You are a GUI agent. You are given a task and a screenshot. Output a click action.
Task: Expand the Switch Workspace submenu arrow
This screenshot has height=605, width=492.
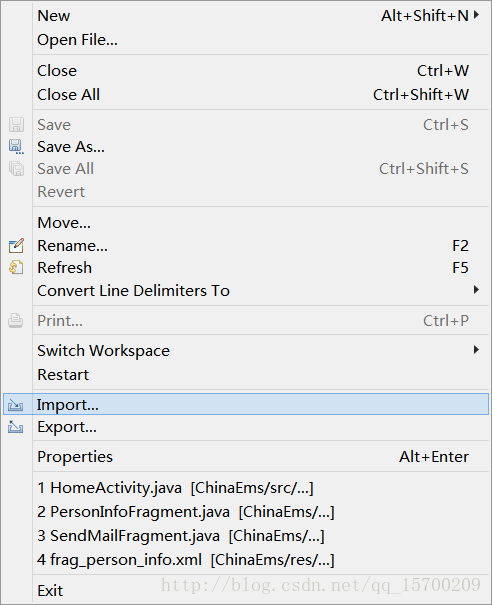tap(477, 350)
